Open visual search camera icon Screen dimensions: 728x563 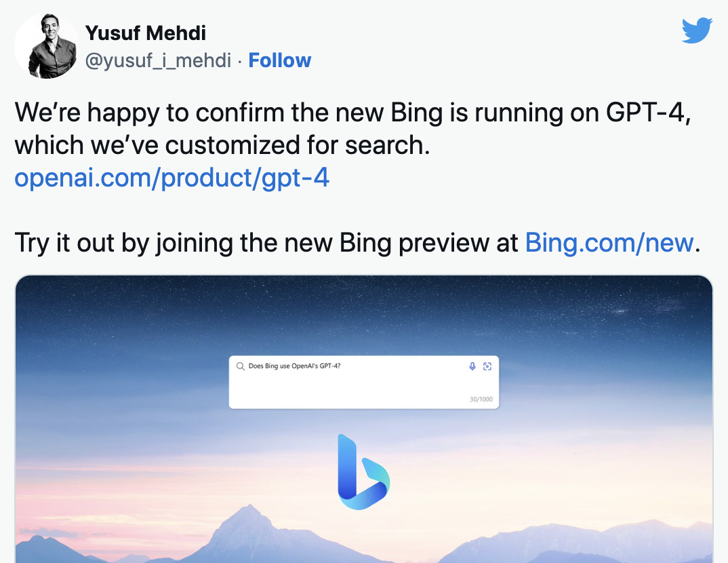click(487, 366)
